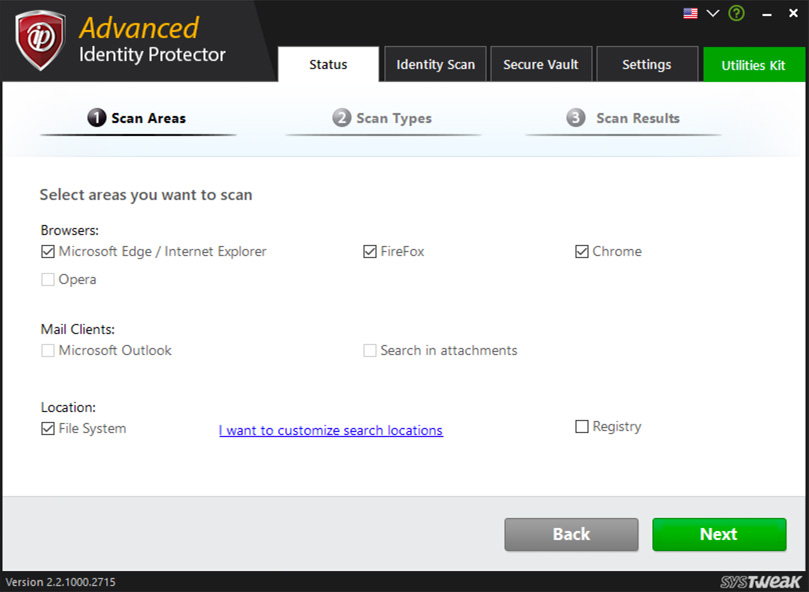Jump to step 3 Scan Results
The height and width of the screenshot is (592, 809).
click(623, 118)
